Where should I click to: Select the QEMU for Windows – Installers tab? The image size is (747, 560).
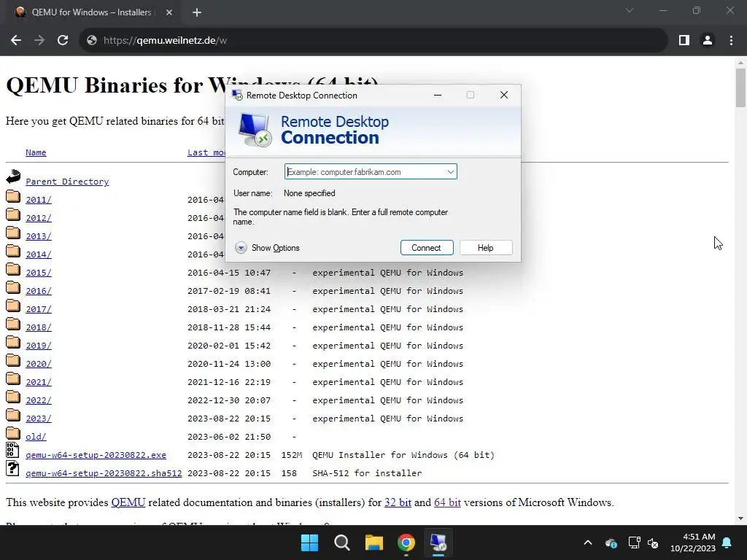(93, 12)
